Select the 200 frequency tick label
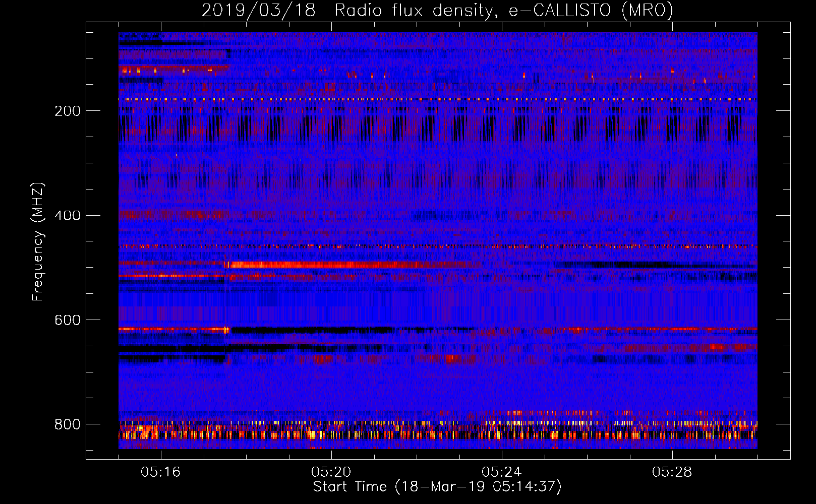The image size is (816, 504). point(68,111)
